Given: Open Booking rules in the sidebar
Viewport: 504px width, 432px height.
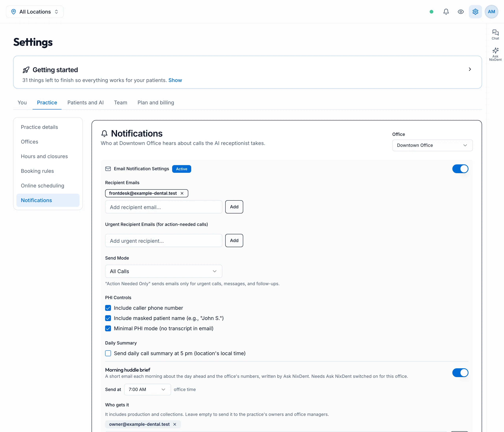Looking at the screenshot, I should (x=48, y=171).
